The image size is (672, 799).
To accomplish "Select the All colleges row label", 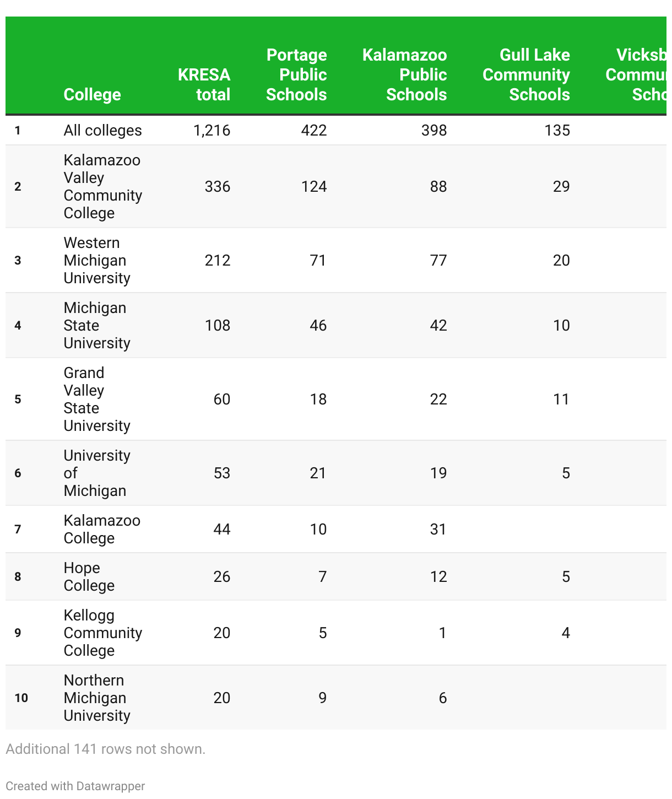I will tap(102, 131).
